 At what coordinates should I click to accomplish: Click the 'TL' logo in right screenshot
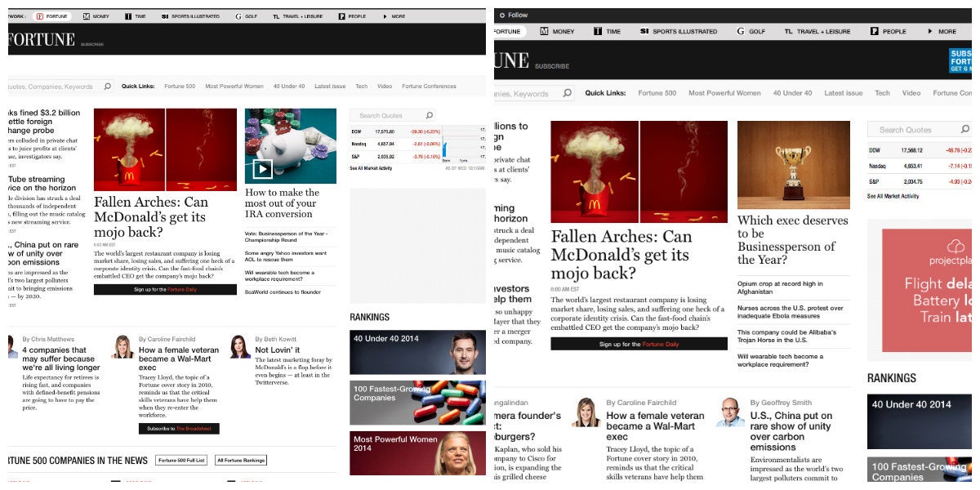[788, 31]
